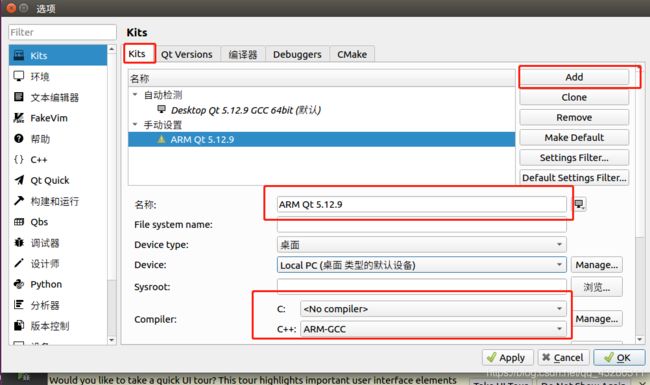Screen dimensions: 650x385
Task: Open the 构建和运行 hammer icon
Action: pos(19,201)
